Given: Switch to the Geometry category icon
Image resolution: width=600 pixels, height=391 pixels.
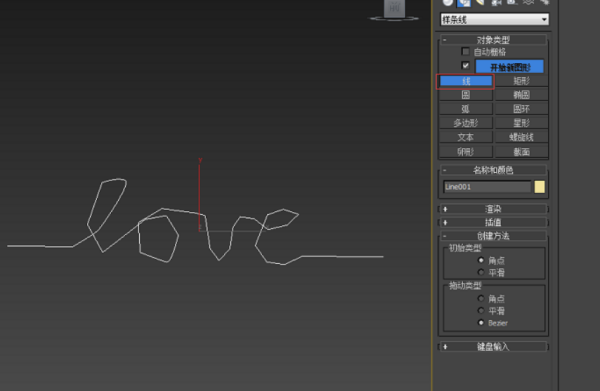Looking at the screenshot, I should pos(448,2).
